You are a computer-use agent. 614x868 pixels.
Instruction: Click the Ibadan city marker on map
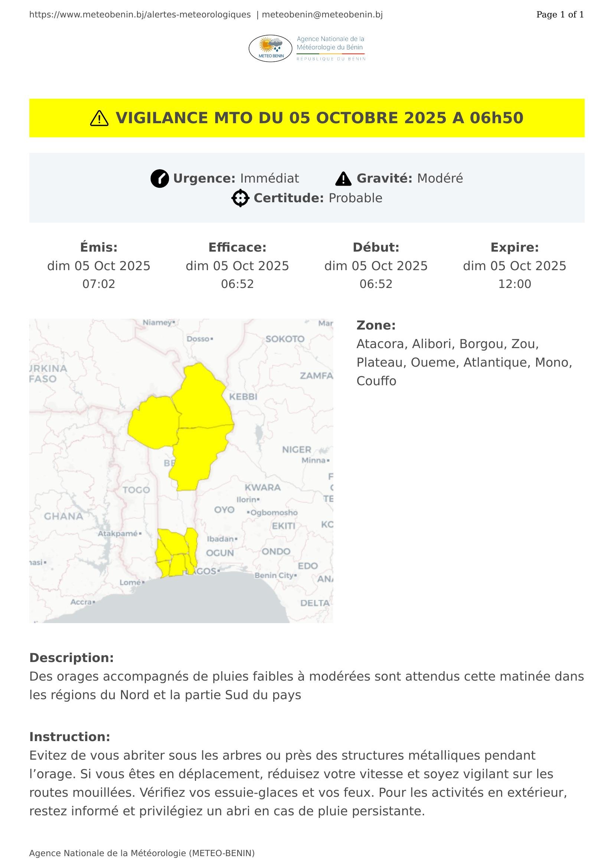(x=236, y=539)
